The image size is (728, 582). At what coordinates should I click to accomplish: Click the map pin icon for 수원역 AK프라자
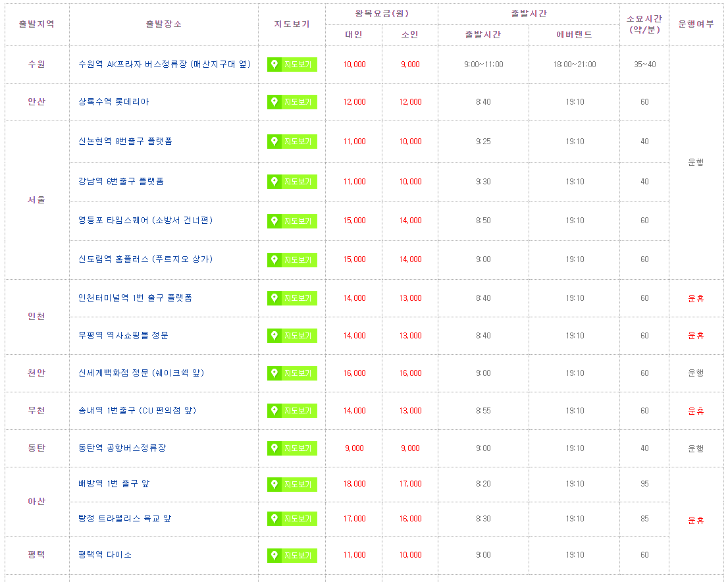(274, 65)
